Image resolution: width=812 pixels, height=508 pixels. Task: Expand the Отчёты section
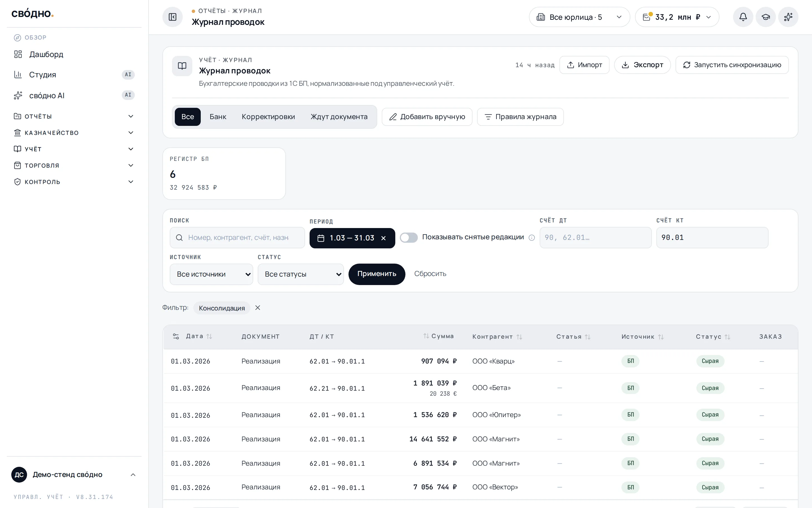[x=74, y=116]
